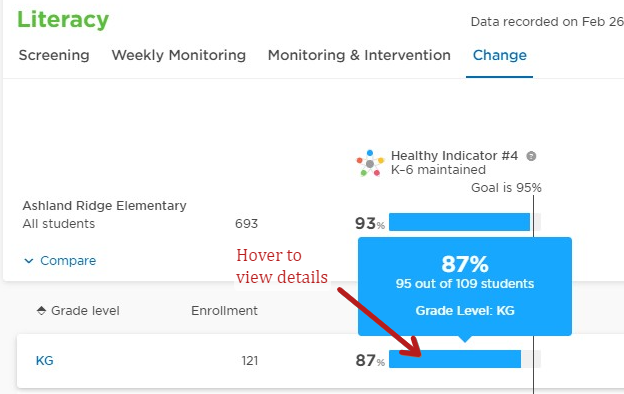This screenshot has width=624, height=394.
Task: Click the Grade level sort arrows icon
Action: click(41, 310)
